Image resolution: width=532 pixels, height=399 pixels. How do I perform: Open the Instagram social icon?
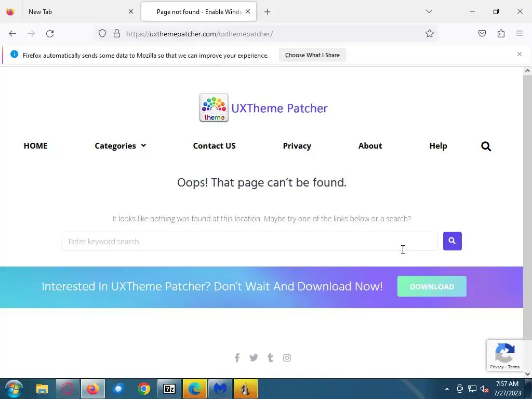click(287, 357)
